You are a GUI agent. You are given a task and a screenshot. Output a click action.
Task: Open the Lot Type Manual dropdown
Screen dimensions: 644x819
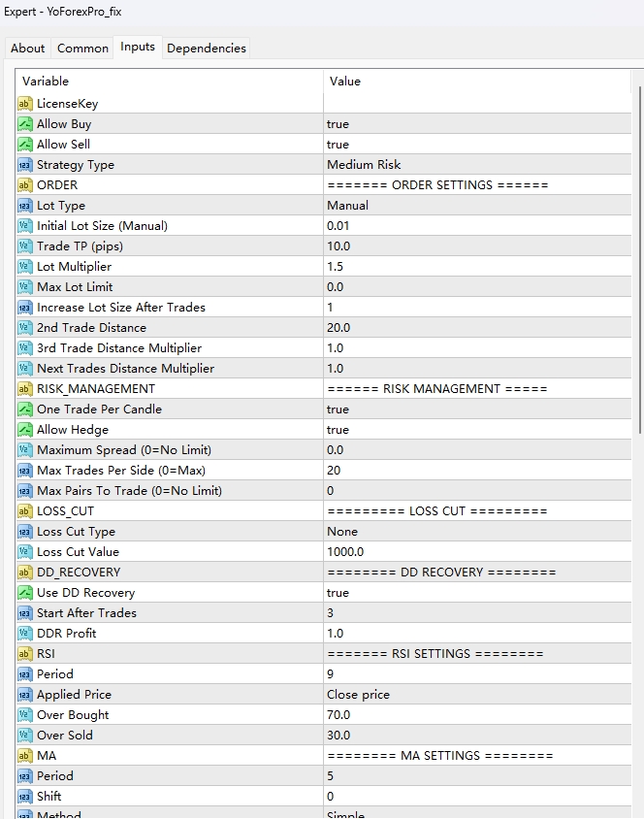click(477, 206)
